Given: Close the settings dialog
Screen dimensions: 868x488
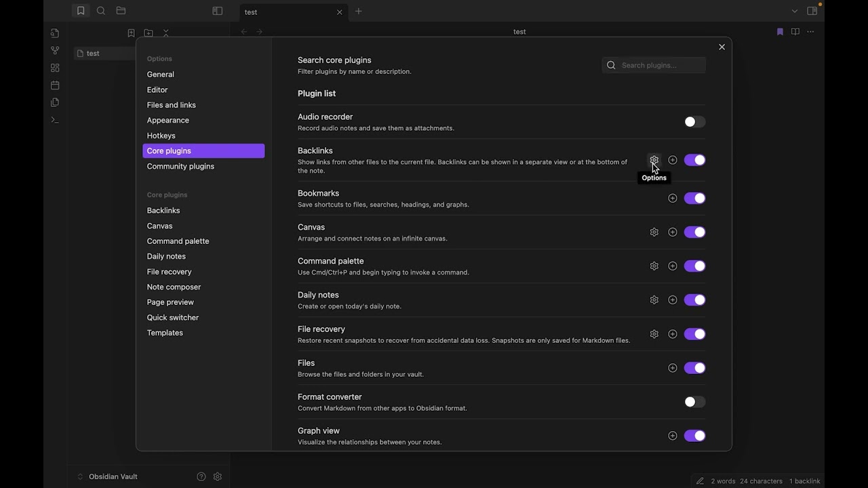Looking at the screenshot, I should pyautogui.click(x=722, y=47).
